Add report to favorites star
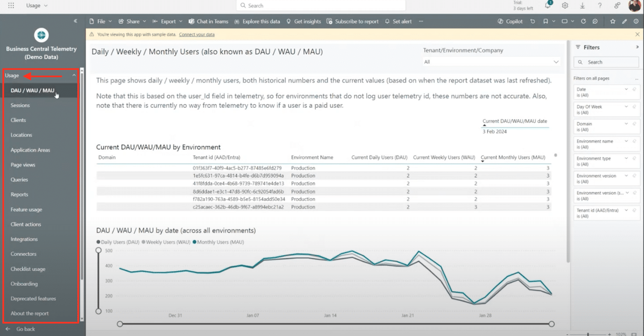 point(613,21)
